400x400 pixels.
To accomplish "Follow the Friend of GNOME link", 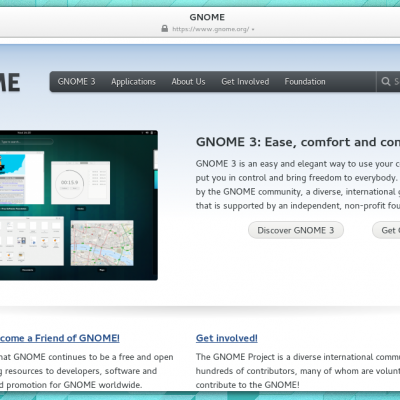I will click(x=60, y=338).
